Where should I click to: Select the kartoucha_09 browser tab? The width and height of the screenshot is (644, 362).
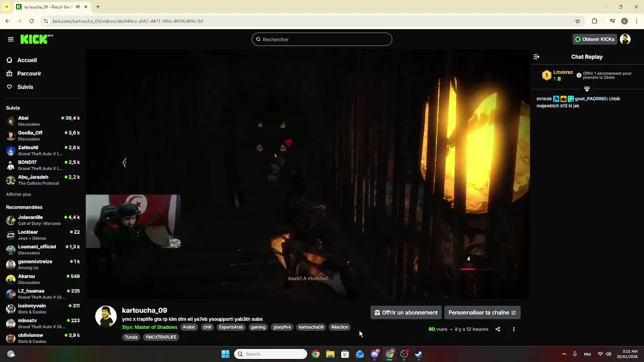tap(51, 7)
